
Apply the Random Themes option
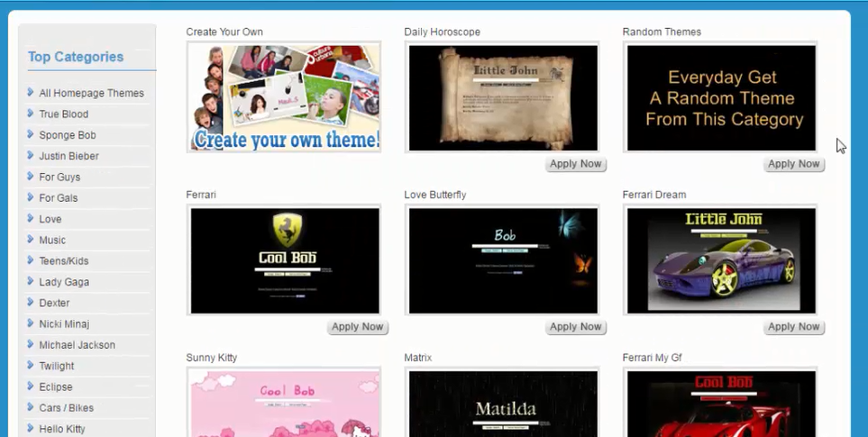tap(794, 164)
